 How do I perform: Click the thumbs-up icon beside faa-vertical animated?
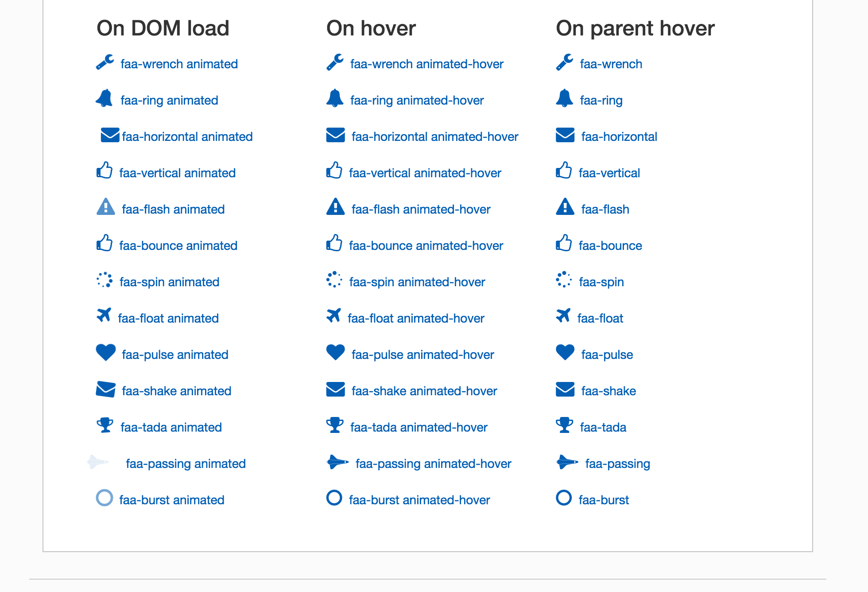(105, 170)
